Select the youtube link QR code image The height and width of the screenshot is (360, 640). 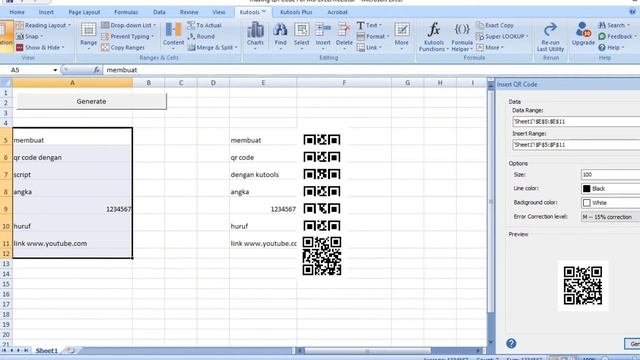[322, 256]
